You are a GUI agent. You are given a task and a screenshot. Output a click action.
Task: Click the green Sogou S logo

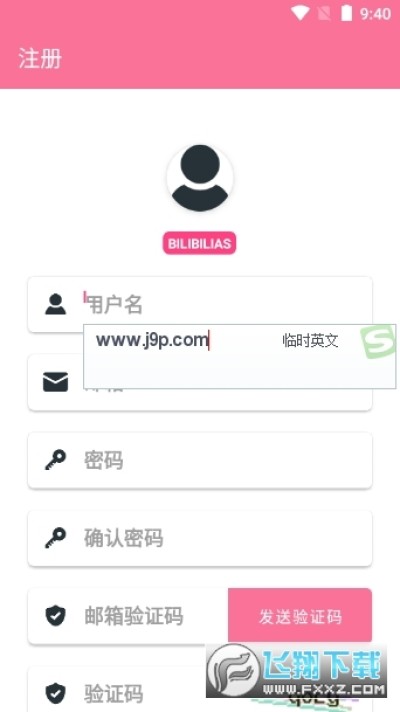(x=378, y=342)
